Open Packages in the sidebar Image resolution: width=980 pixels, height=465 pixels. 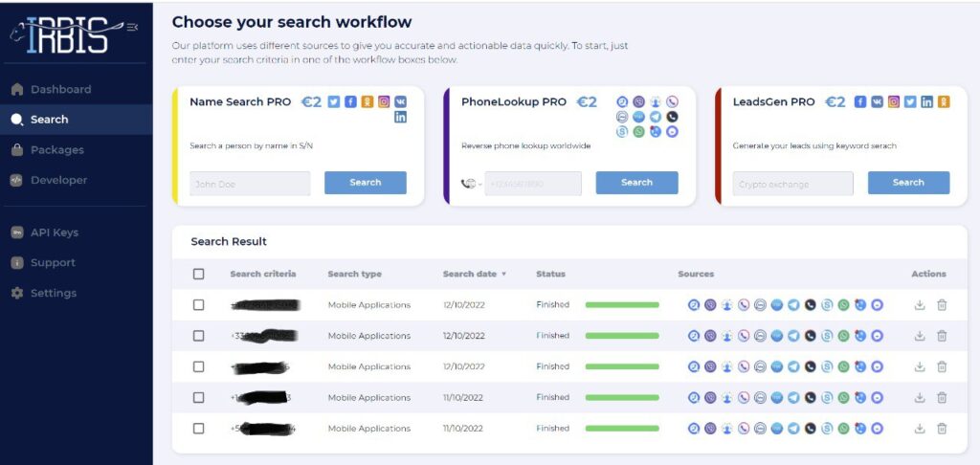[56, 150]
